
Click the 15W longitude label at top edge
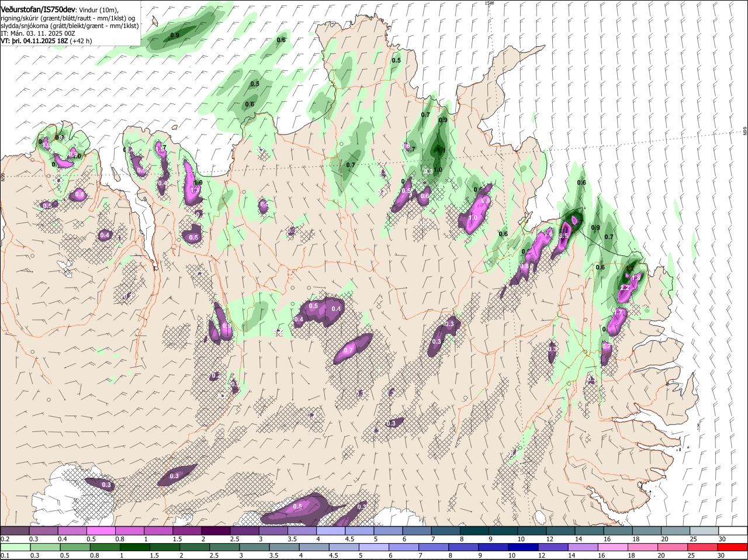click(x=489, y=3)
